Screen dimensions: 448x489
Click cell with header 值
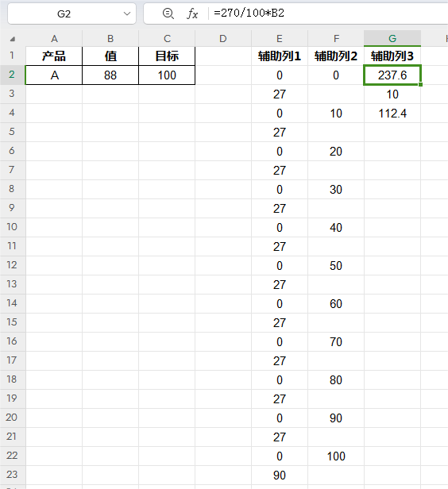[110, 56]
